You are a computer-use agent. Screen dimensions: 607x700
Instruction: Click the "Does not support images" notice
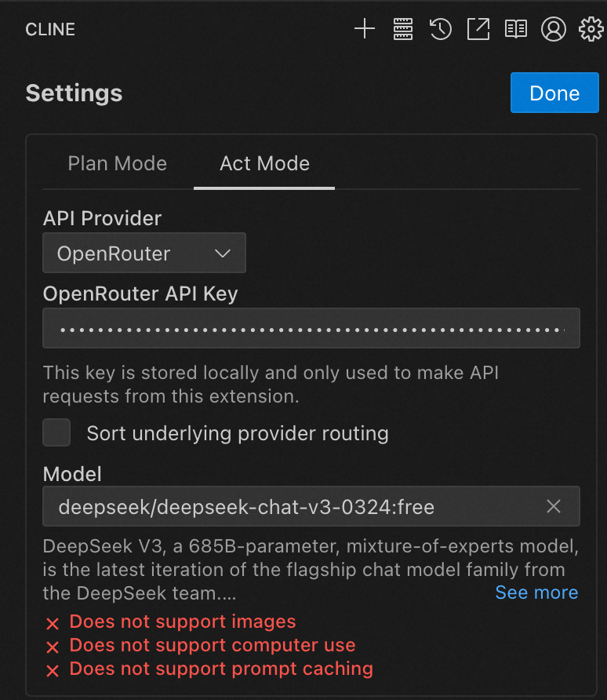(182, 622)
